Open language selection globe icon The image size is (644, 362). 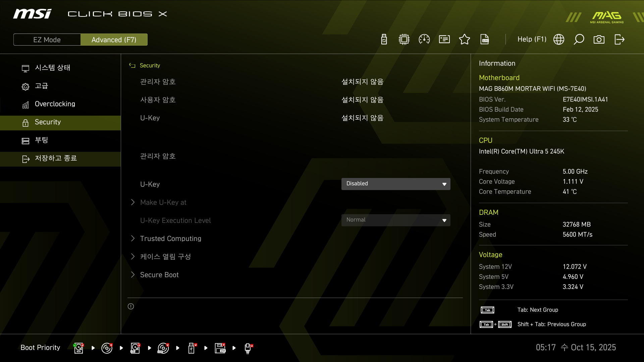pos(559,40)
